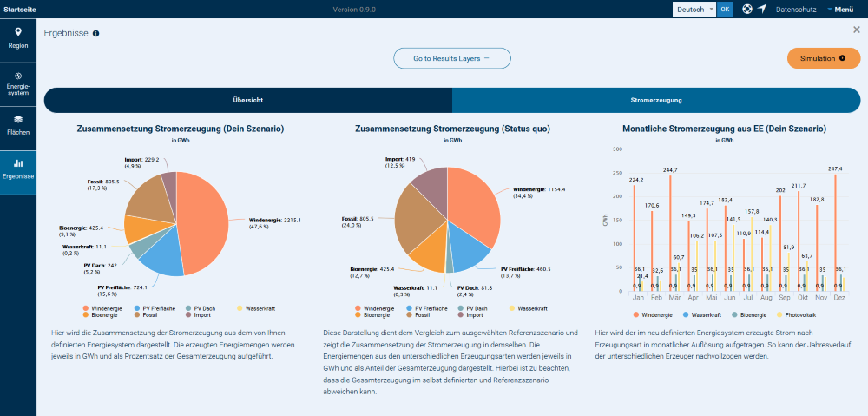Image resolution: width=868 pixels, height=416 pixels.
Task: Click the info icon next to Ergebnisse
Action: [95, 34]
